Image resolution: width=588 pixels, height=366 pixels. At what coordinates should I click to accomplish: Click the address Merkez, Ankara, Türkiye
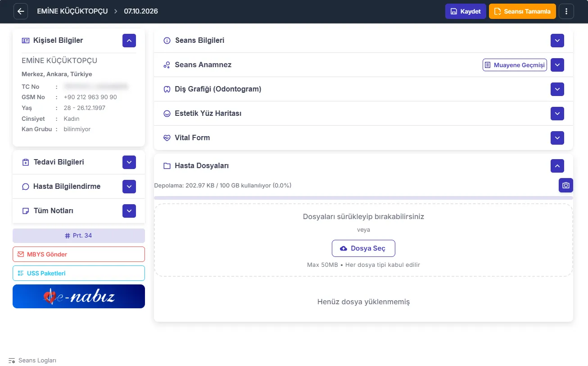point(57,74)
